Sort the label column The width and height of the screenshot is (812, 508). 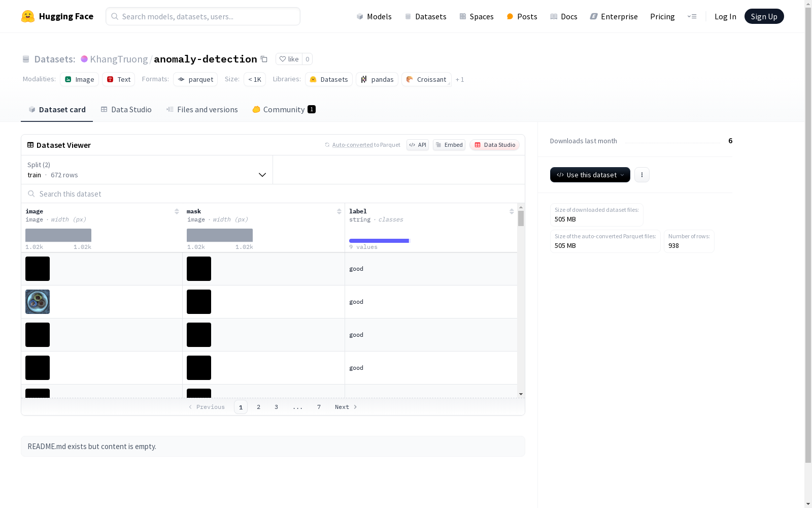[x=512, y=211]
